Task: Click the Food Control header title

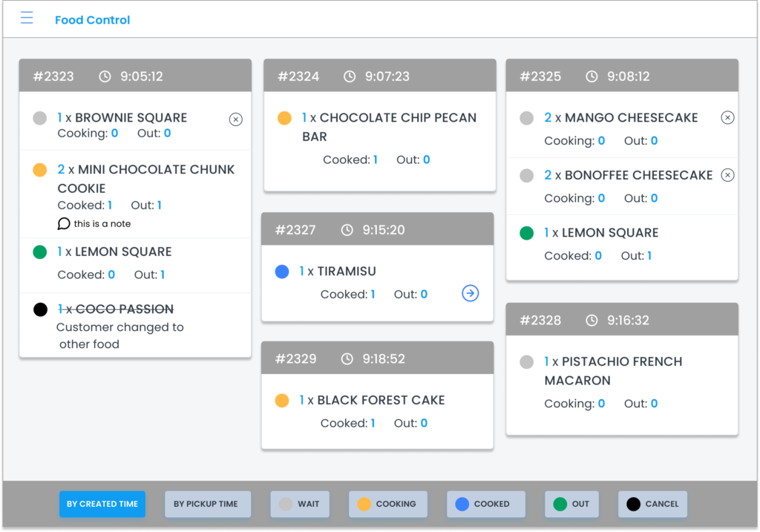Action: (92, 20)
